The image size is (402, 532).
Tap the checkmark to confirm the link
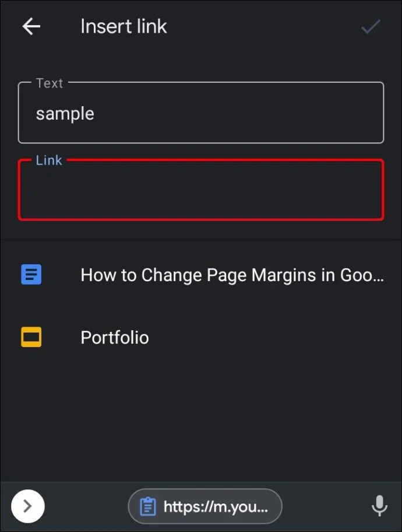(x=371, y=26)
